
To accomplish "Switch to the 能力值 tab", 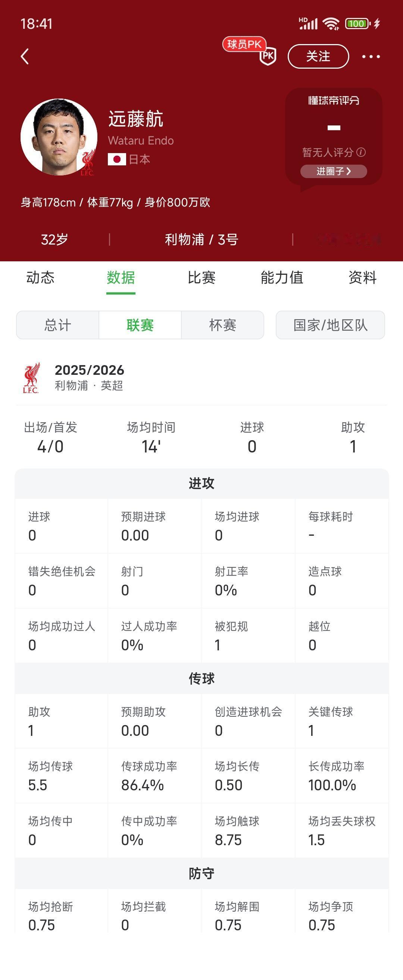I will coord(282,277).
